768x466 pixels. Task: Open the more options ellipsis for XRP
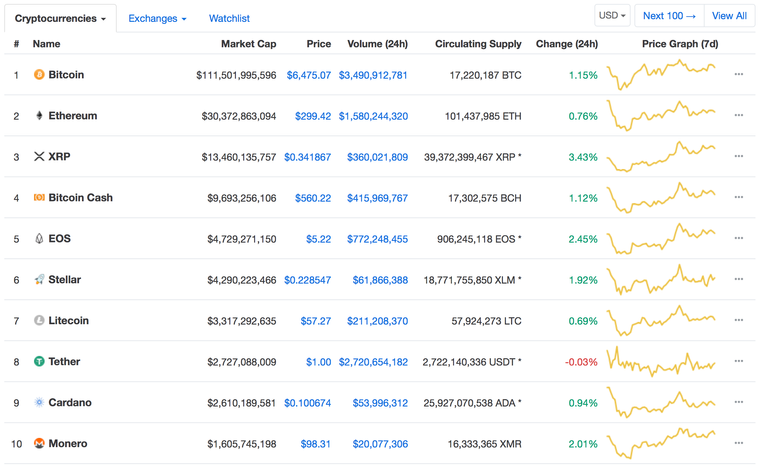[x=739, y=156]
